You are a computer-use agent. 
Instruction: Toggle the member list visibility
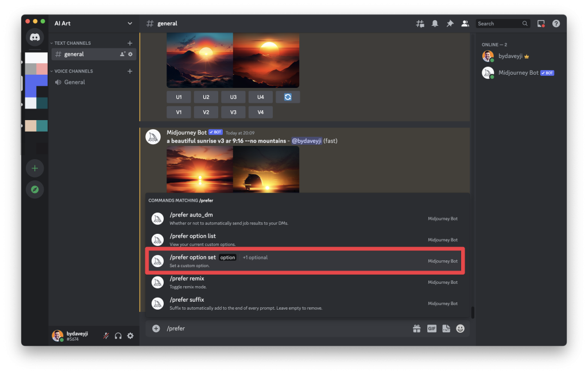[x=465, y=24]
